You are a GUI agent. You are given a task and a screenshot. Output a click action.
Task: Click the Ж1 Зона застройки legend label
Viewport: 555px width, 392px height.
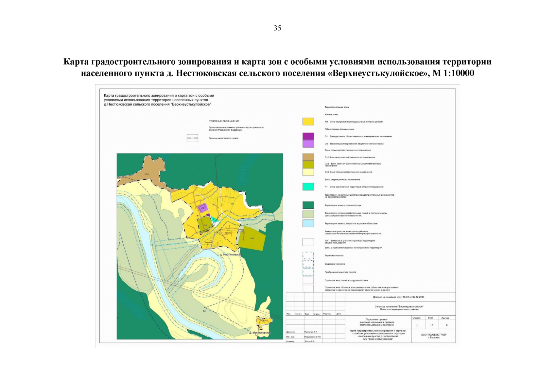tap(354, 122)
